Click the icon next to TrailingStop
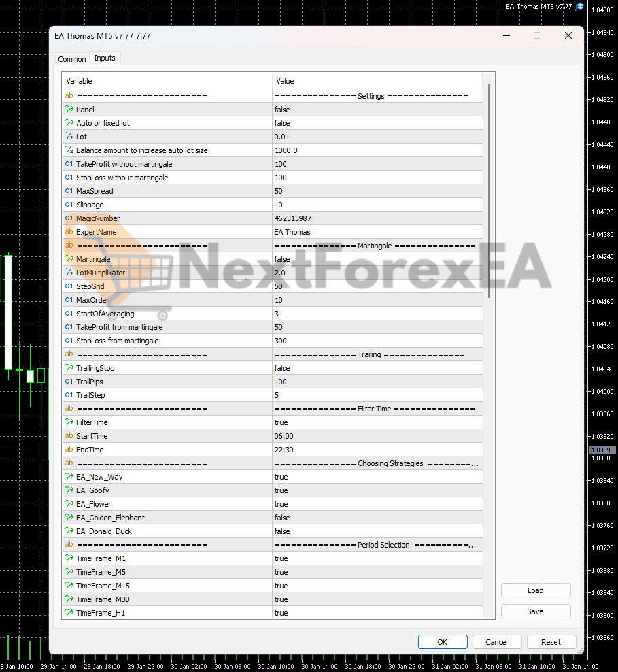The image size is (618, 672). pos(69,368)
